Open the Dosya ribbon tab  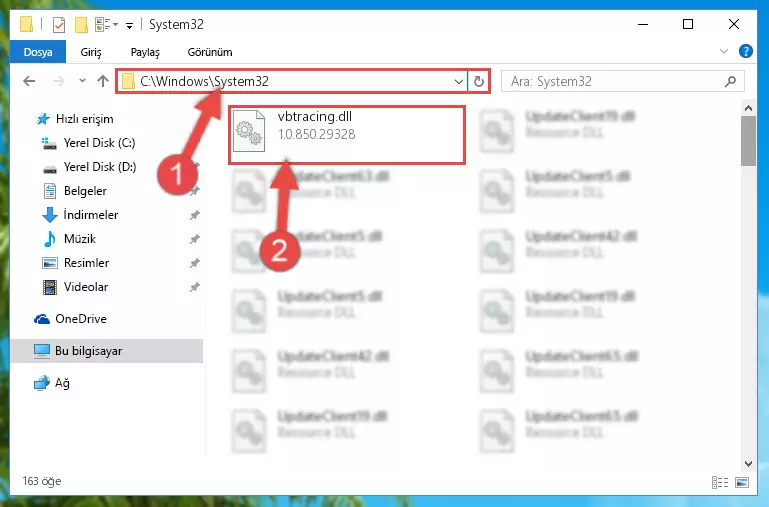[x=38, y=52]
